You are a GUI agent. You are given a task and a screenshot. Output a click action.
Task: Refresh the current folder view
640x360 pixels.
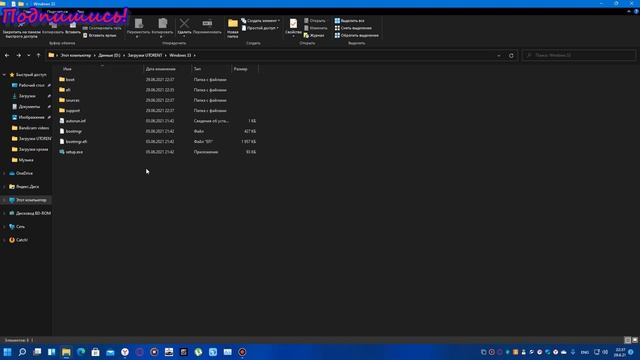[x=511, y=56]
